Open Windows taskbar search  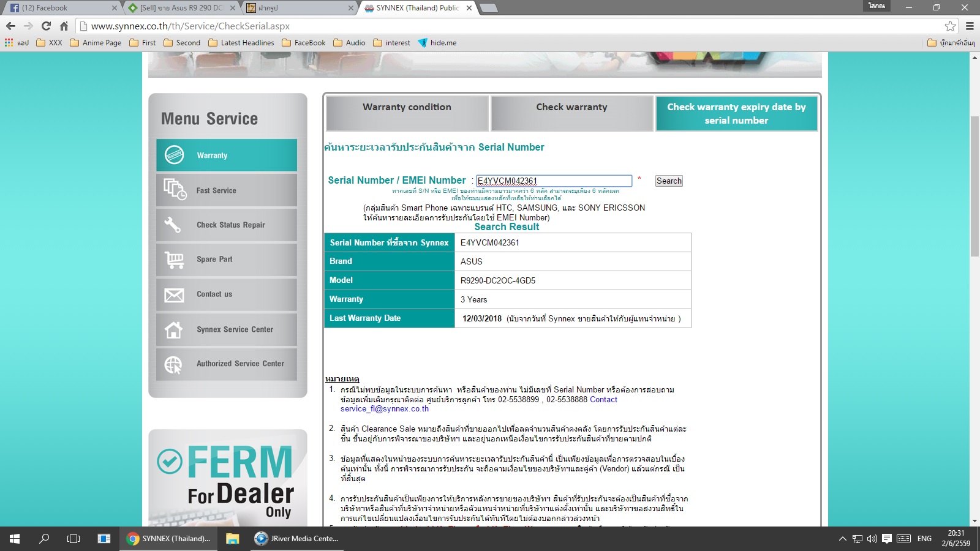pos(44,539)
